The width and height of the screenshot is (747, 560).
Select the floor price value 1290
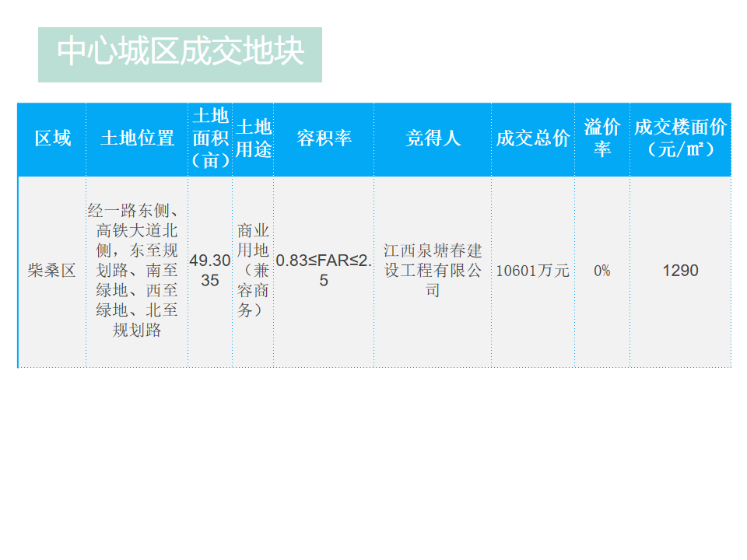680,271
